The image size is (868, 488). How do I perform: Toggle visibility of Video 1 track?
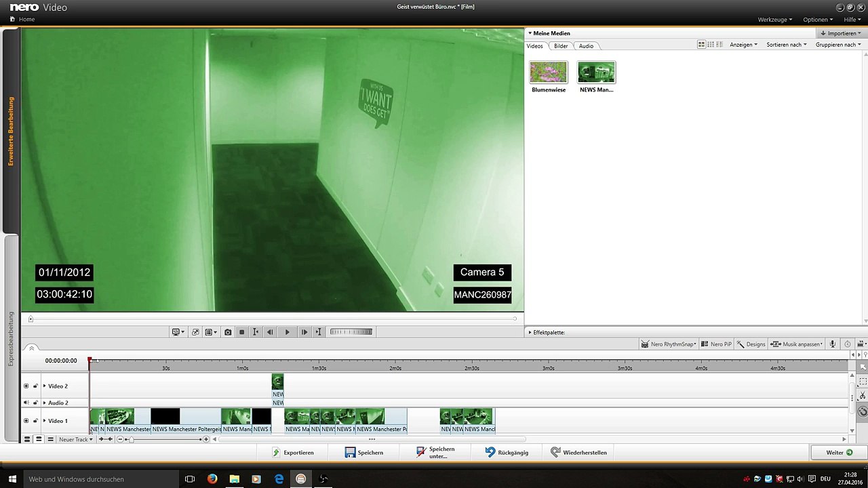[26, 421]
